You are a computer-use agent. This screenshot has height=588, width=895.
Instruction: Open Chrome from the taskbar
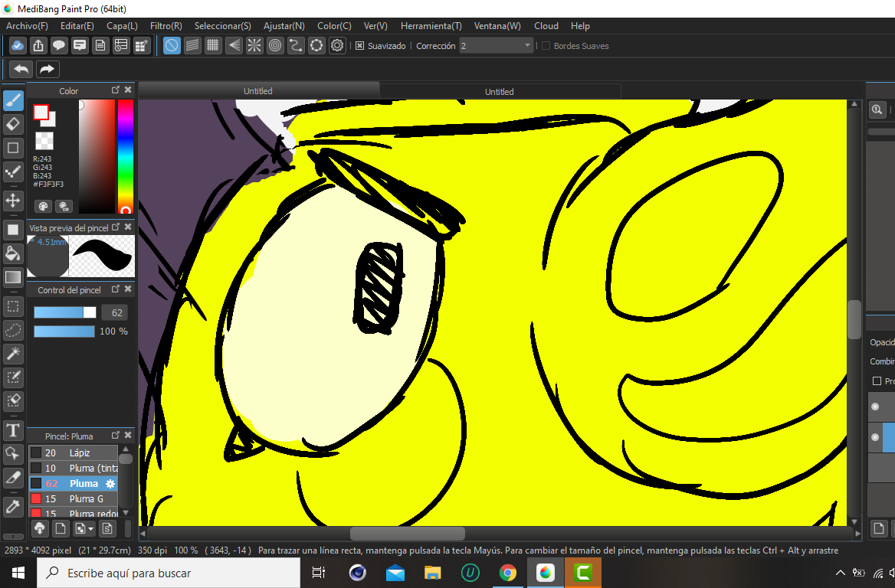pyautogui.click(x=507, y=573)
